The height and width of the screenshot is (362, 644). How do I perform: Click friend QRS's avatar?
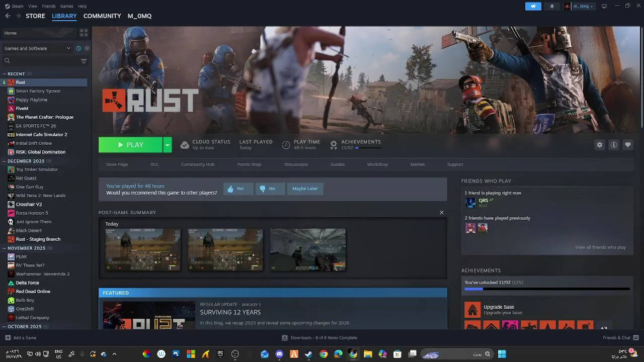[x=470, y=203]
